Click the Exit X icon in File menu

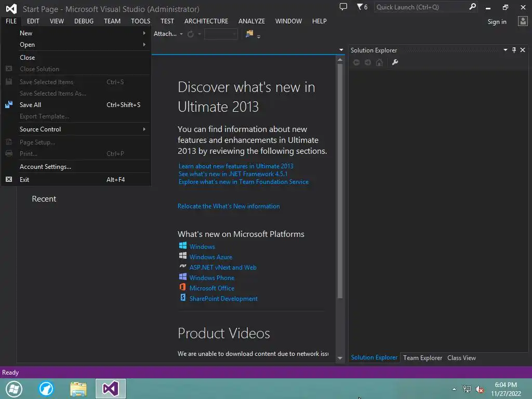[9, 179]
